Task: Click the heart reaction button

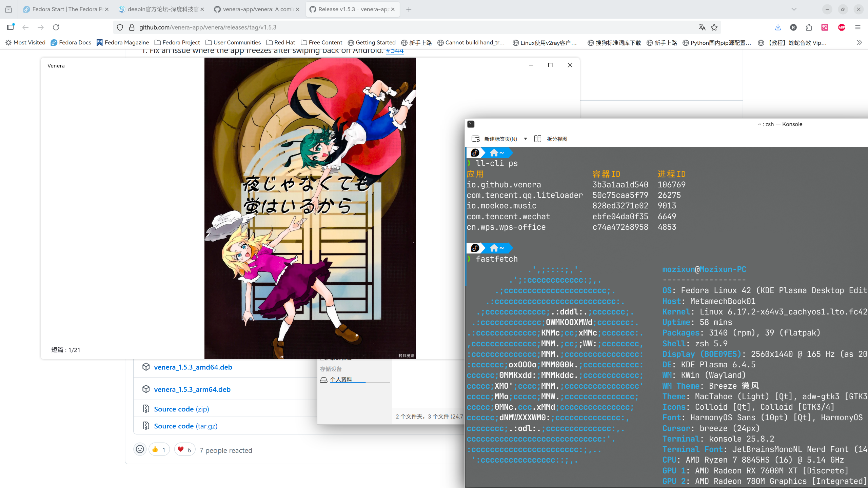Action: coord(185,449)
